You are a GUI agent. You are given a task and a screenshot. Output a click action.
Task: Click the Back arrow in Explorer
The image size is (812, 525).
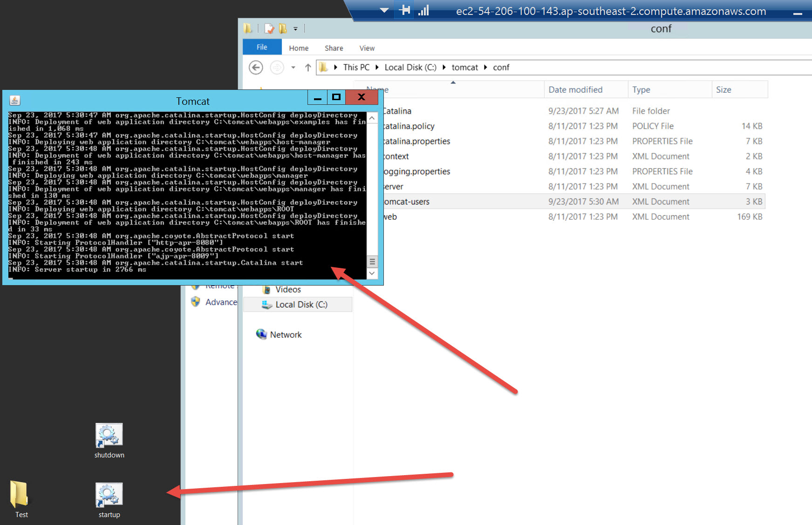(256, 68)
